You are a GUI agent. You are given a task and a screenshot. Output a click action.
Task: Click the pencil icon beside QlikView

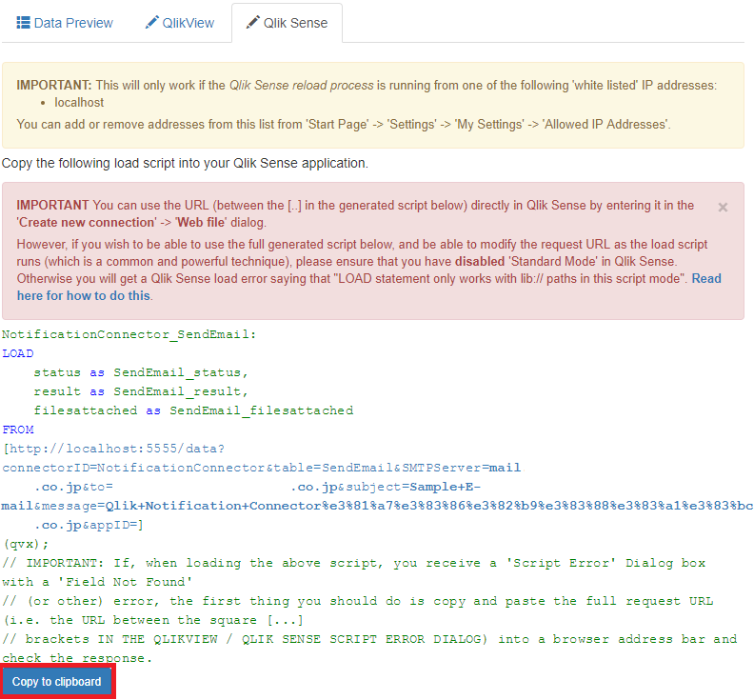tap(152, 23)
